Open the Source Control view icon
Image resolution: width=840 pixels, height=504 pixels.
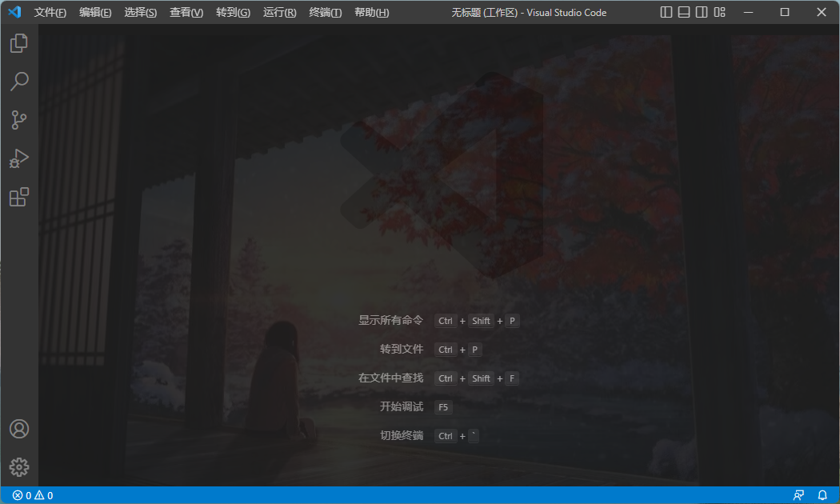point(18,120)
